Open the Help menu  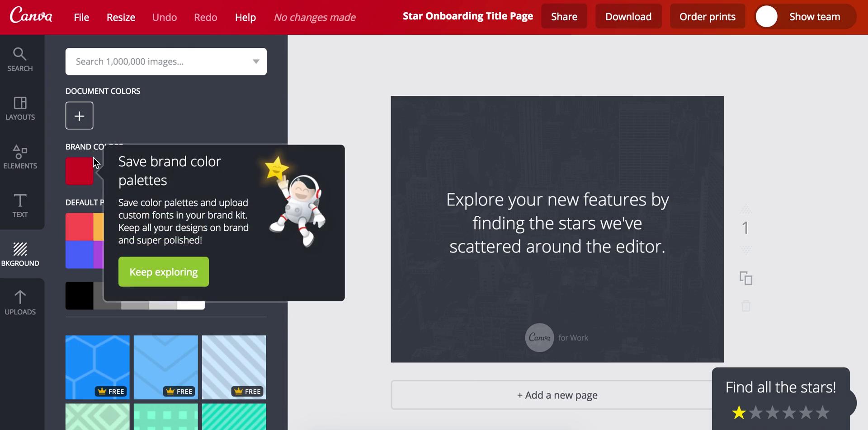245,17
